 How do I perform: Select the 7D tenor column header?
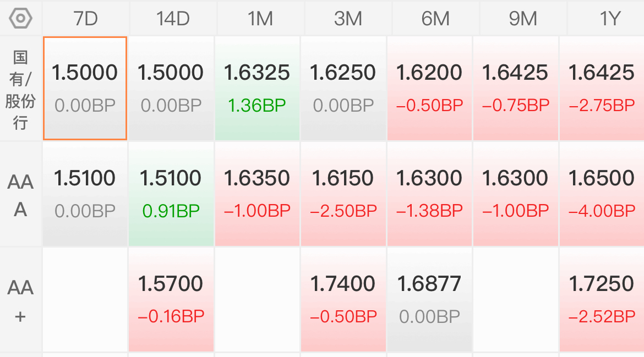coord(86,19)
